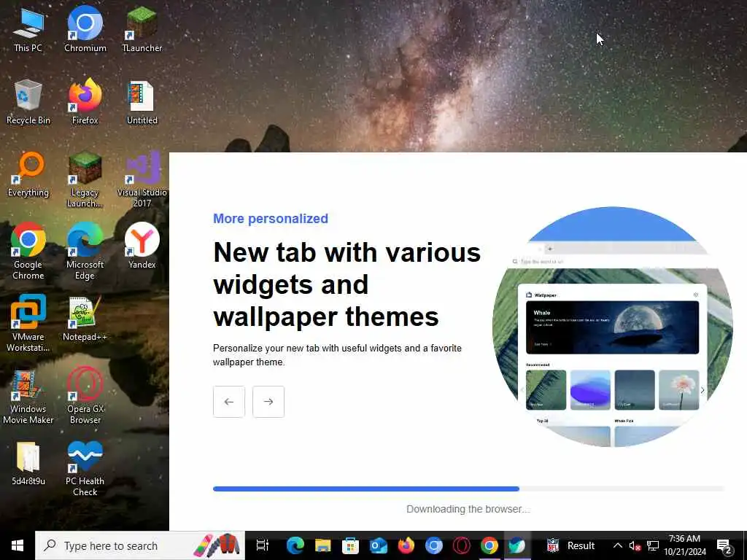
Task: Select the Notepad++ desktop shortcut
Action: pyautogui.click(x=85, y=319)
